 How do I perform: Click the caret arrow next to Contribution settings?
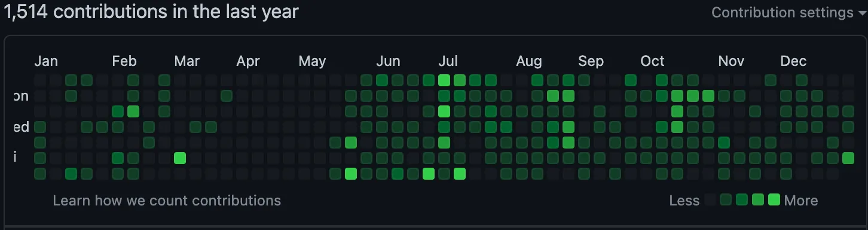(x=862, y=13)
